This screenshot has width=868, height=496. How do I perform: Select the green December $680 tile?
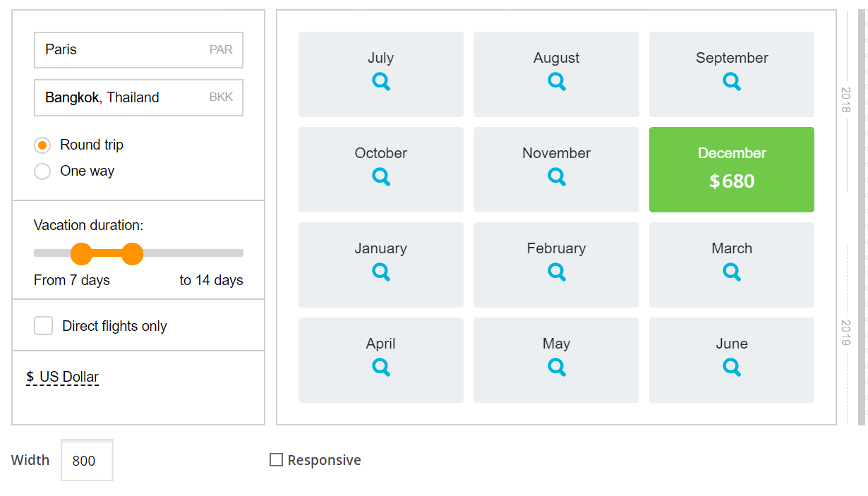[x=732, y=169]
